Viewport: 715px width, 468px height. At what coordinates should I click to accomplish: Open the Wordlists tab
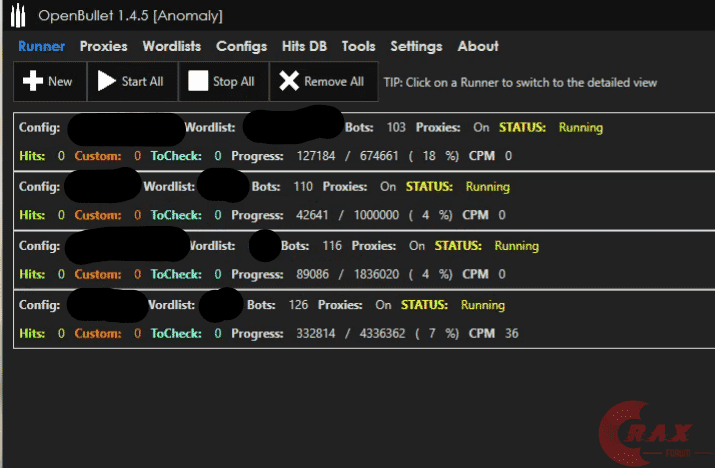171,46
